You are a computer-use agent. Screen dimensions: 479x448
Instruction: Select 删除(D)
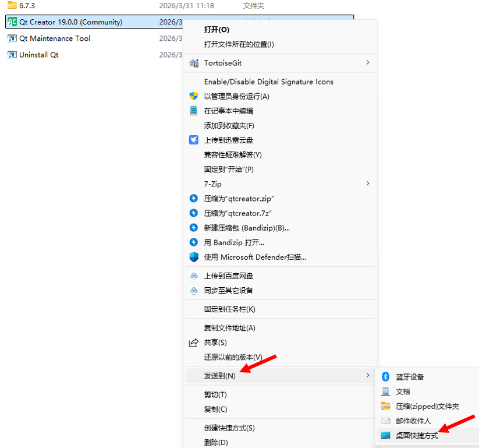pos(216,442)
